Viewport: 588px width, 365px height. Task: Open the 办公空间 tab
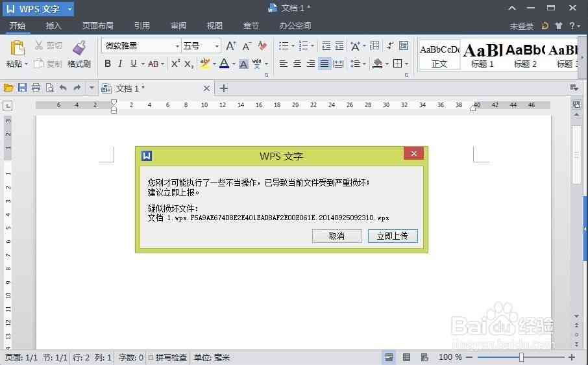click(295, 25)
